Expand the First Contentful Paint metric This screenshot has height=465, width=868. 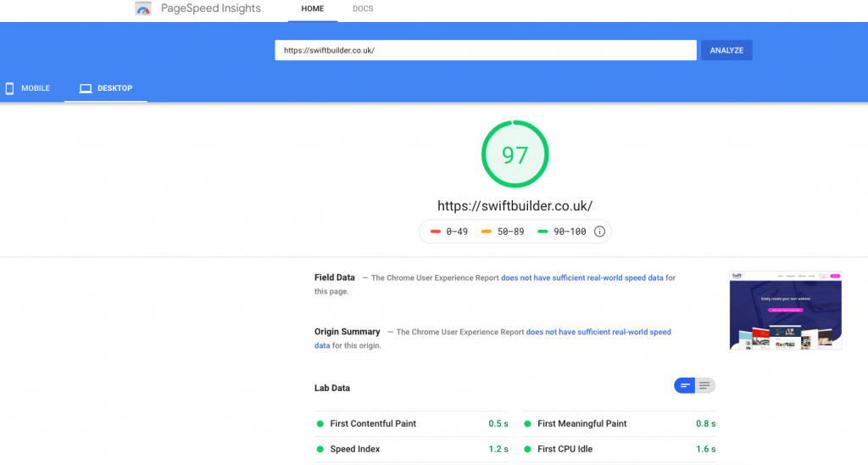coord(373,423)
